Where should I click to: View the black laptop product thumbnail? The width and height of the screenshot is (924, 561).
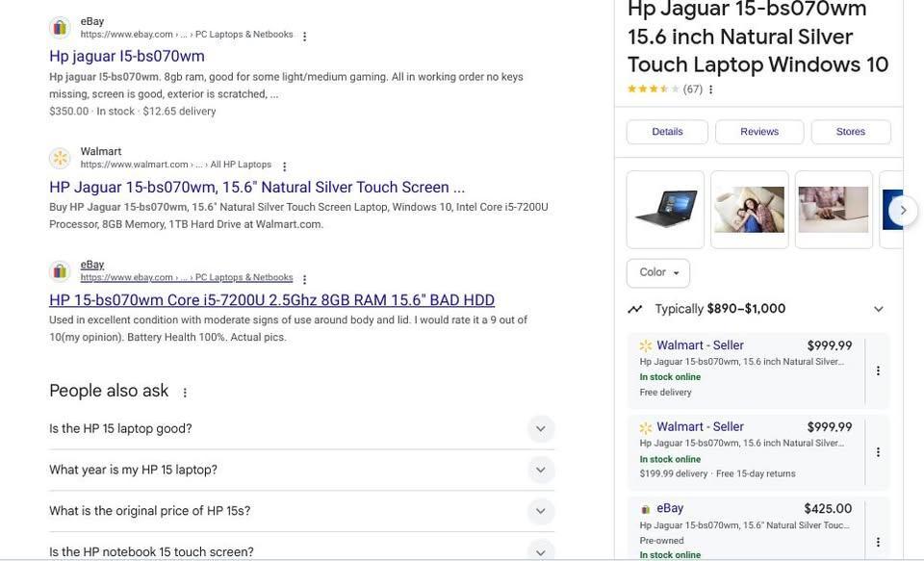click(x=665, y=210)
